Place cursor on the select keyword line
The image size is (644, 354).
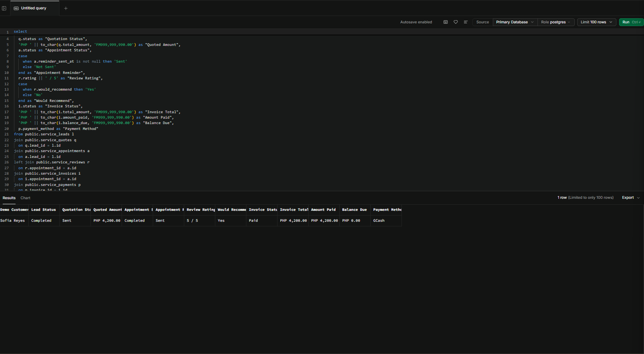click(21, 32)
